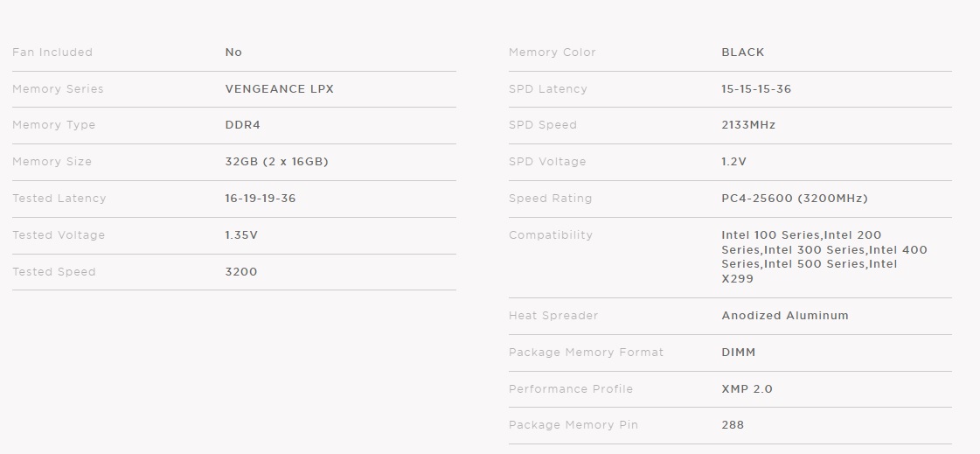Viewport: 980px width, 454px height.
Task: Click the Fan Included label
Action: 52,52
